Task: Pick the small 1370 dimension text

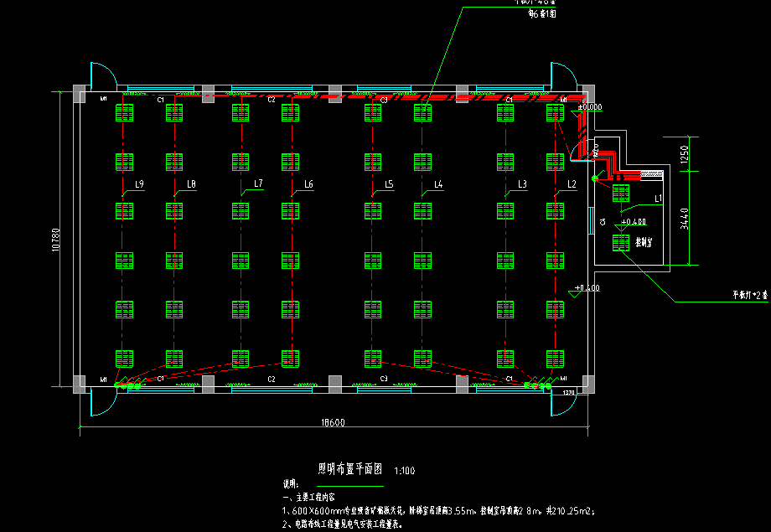Action: 568,392
